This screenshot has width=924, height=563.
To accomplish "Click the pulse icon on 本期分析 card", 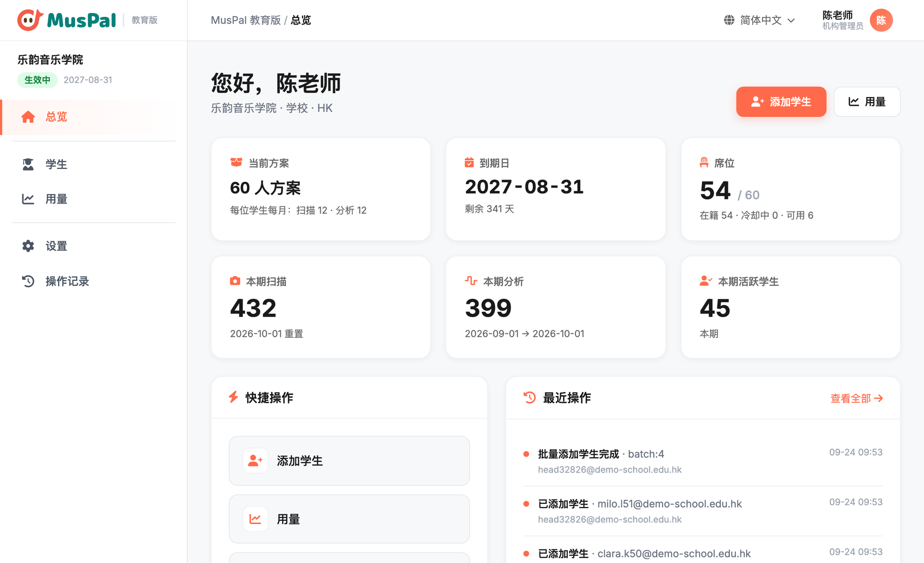I will [471, 281].
